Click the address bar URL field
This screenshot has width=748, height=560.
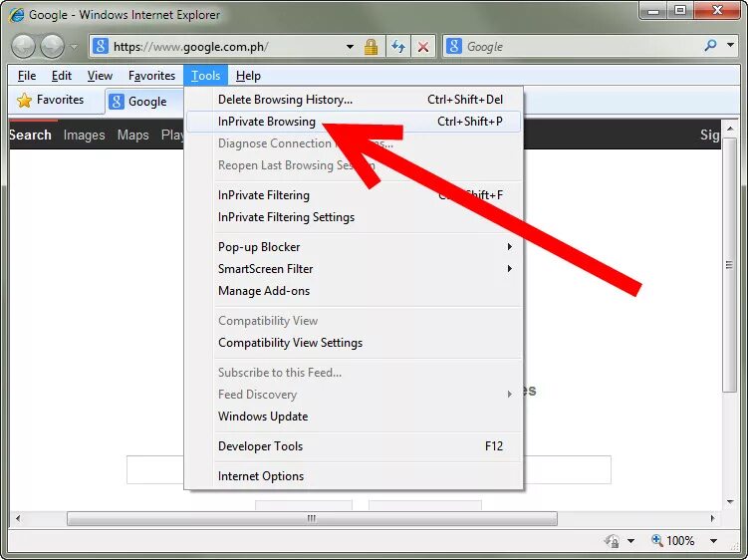(x=227, y=46)
